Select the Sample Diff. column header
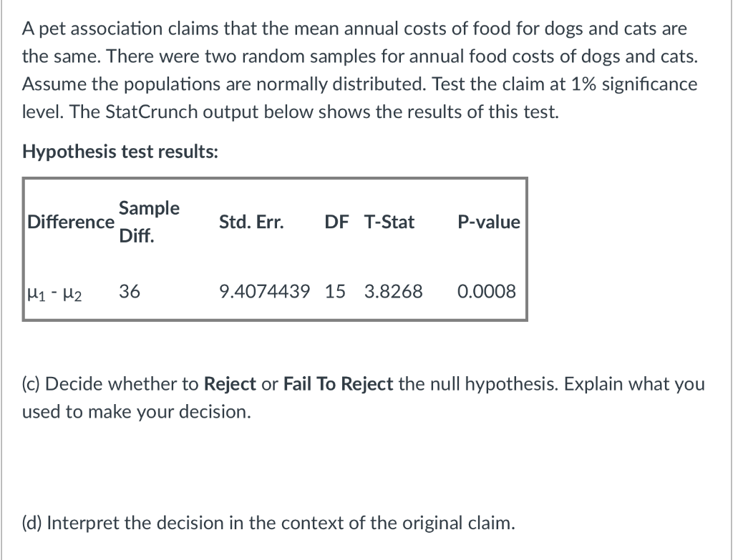The height and width of the screenshot is (560, 733). 149,222
